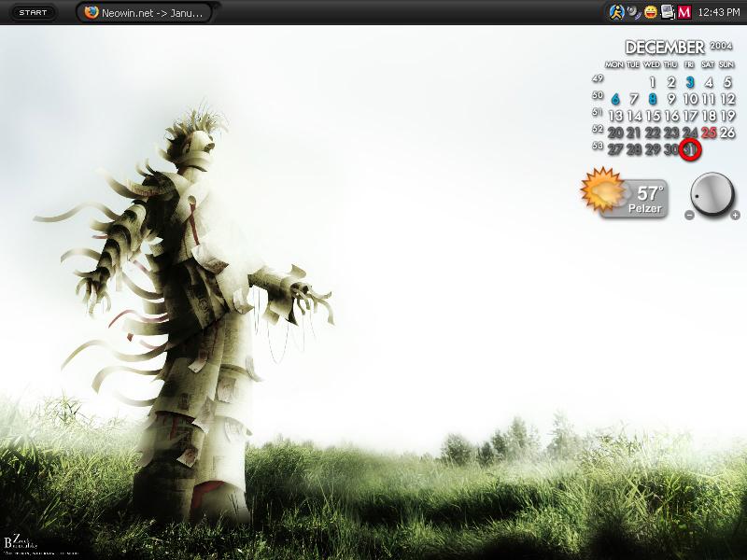Click the volume knob dial
This screenshot has width=747, height=560.
712,194
